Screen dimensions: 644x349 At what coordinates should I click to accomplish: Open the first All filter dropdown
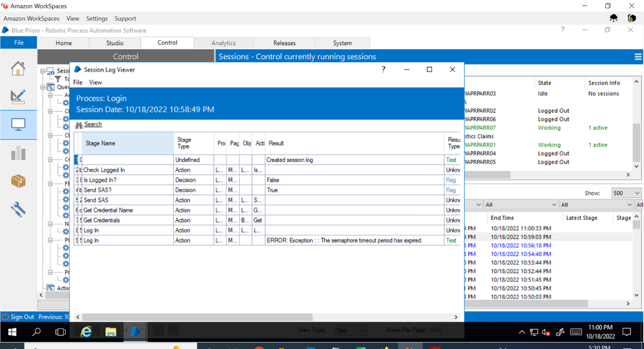[518, 204]
